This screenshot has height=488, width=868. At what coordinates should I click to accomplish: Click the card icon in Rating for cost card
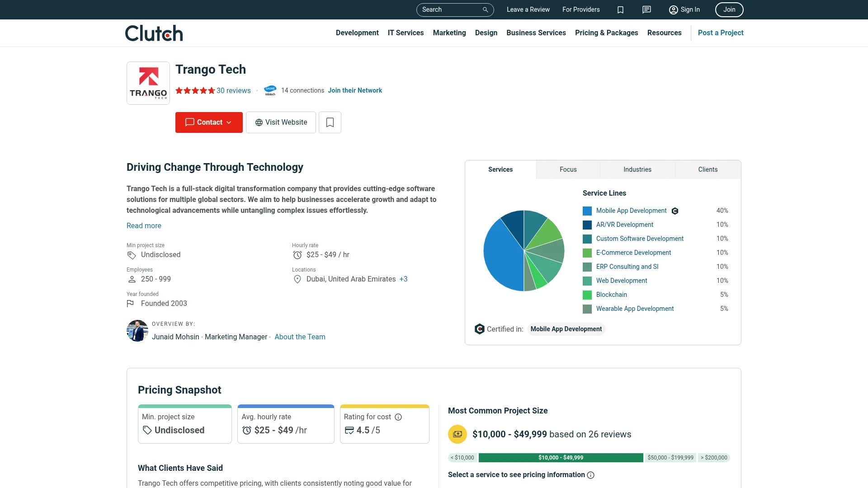[349, 431]
